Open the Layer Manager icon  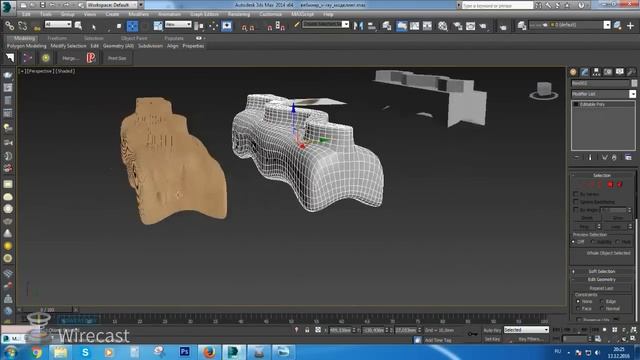pyautogui.click(x=387, y=26)
